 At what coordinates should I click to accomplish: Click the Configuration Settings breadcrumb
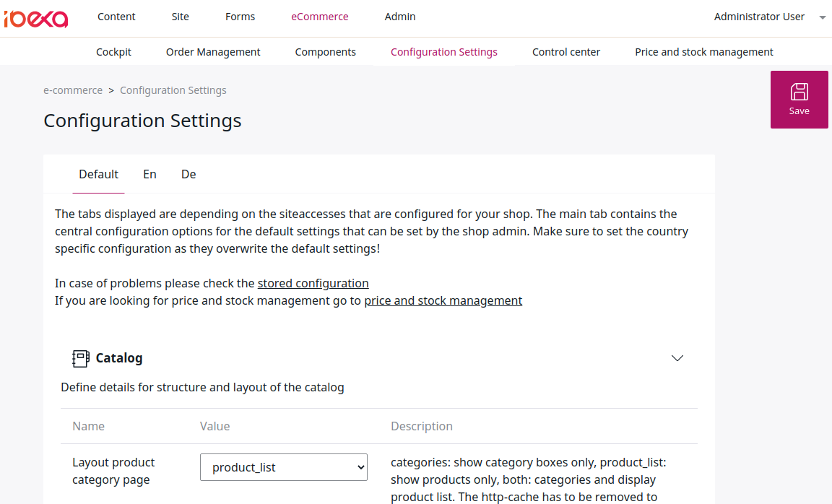[x=173, y=90]
